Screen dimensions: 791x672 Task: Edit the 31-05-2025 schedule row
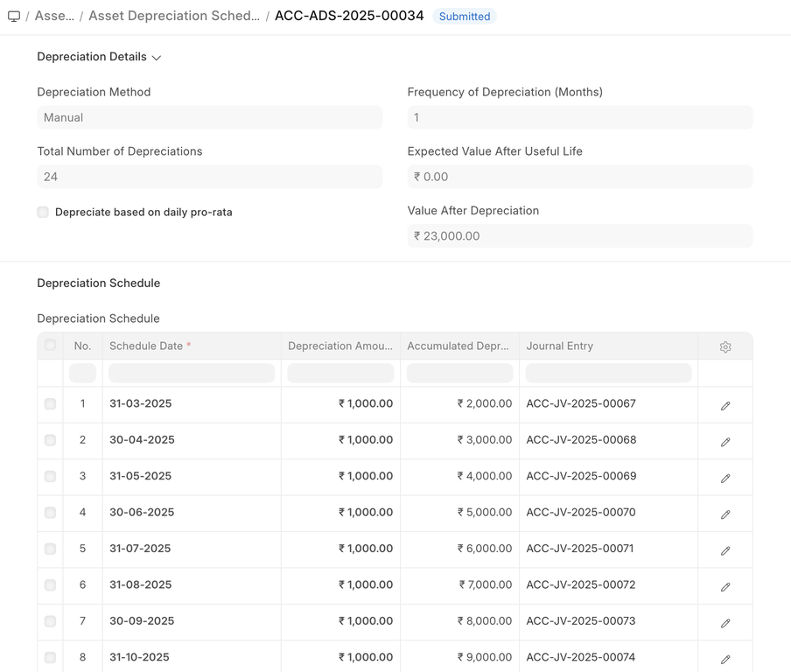pyautogui.click(x=724, y=479)
